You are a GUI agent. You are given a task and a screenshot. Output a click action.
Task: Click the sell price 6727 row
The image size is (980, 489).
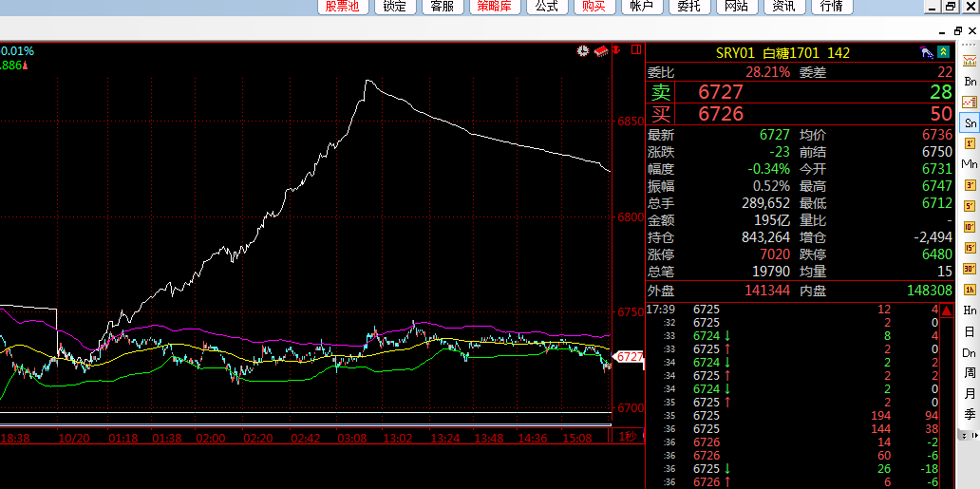[801, 92]
